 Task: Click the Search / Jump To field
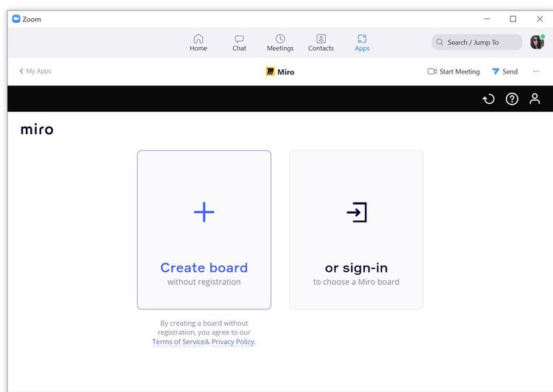click(x=477, y=42)
